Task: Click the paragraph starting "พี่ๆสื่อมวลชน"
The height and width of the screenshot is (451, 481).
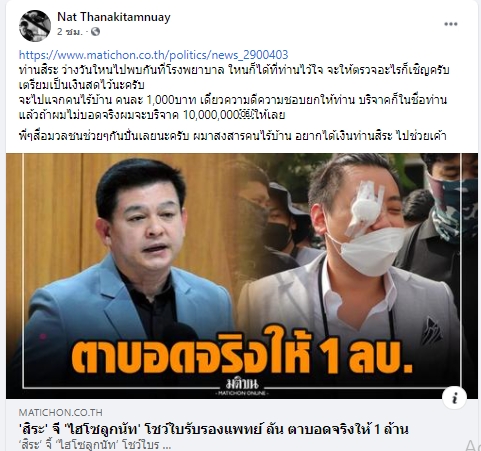Action: [x=232, y=136]
